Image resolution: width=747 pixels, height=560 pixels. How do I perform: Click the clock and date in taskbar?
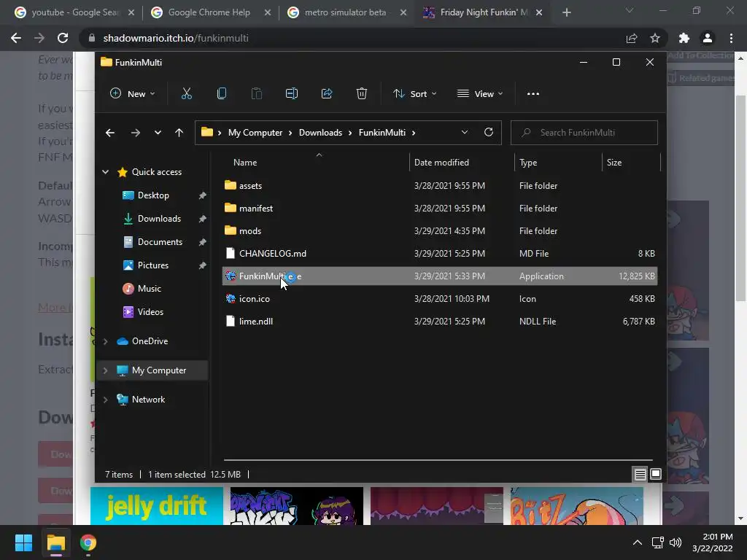click(712, 542)
